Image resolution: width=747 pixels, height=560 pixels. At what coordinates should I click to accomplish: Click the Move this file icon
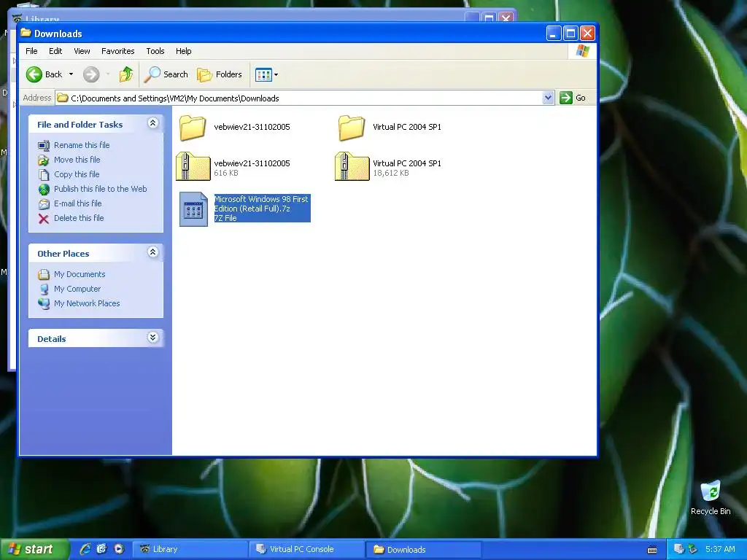[44, 160]
